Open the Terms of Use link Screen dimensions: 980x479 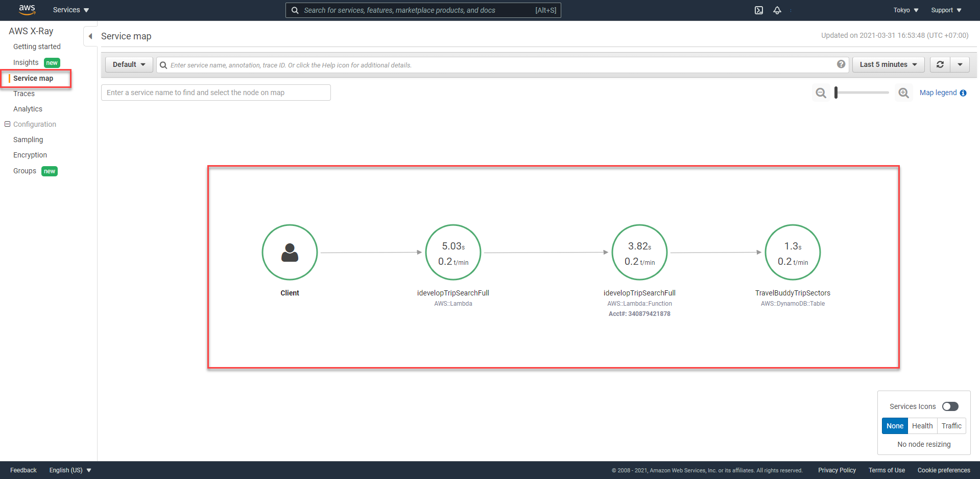[x=887, y=470]
